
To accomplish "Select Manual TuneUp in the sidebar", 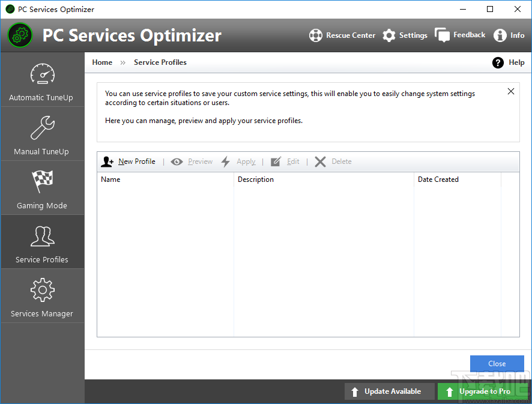I will coord(42,134).
